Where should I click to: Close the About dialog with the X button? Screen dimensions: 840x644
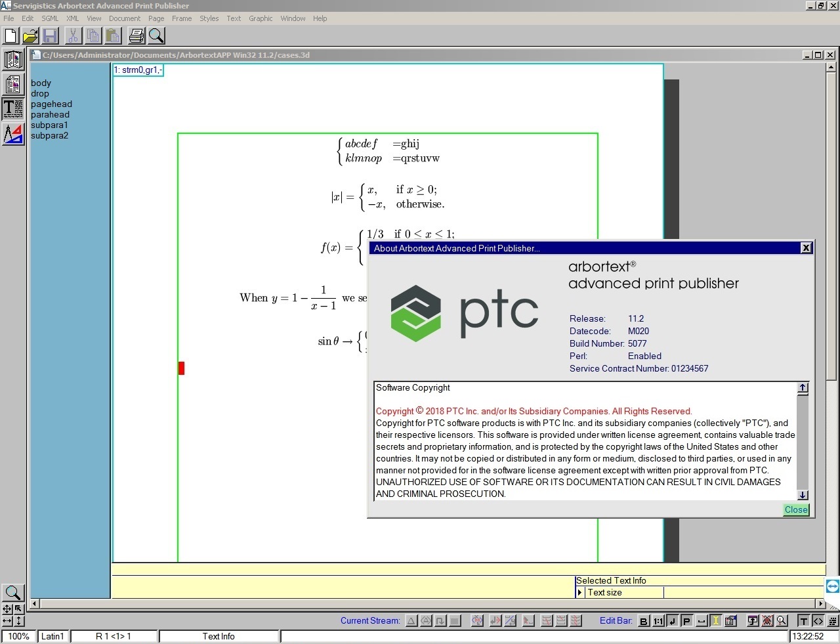pyautogui.click(x=807, y=248)
